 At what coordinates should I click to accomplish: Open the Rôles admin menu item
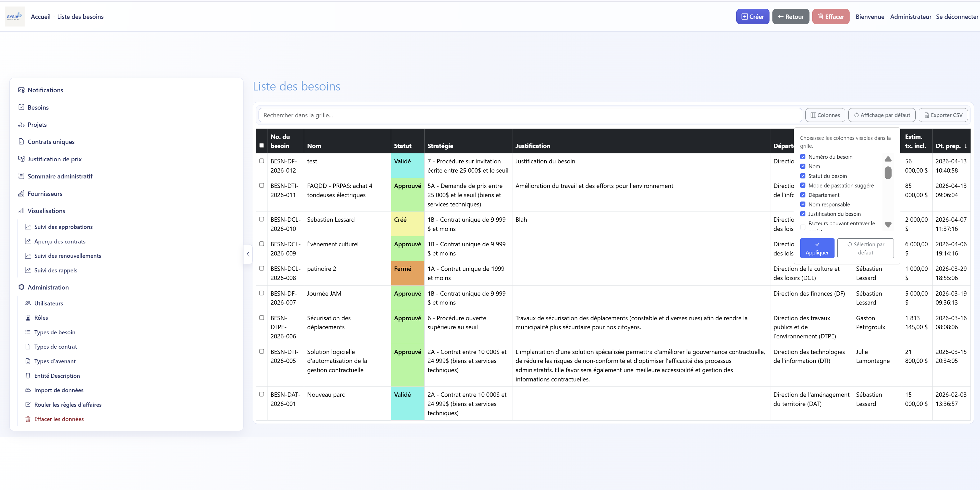[41, 318]
